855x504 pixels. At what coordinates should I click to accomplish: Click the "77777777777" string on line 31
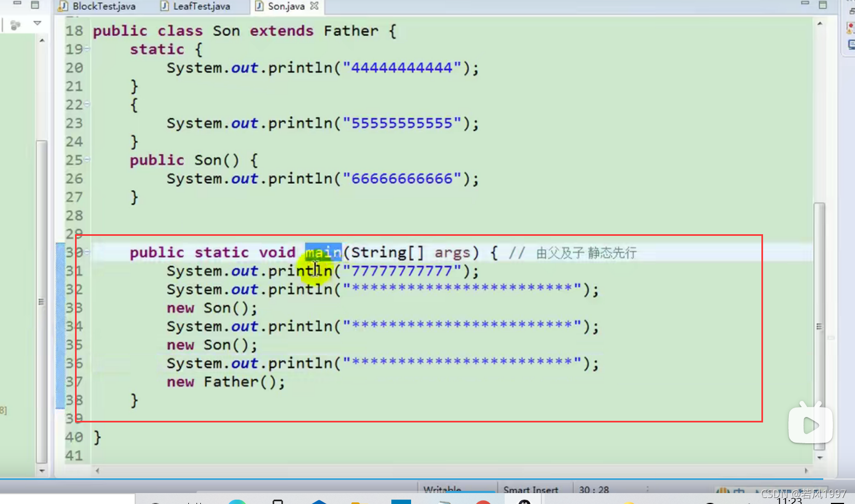point(402,271)
